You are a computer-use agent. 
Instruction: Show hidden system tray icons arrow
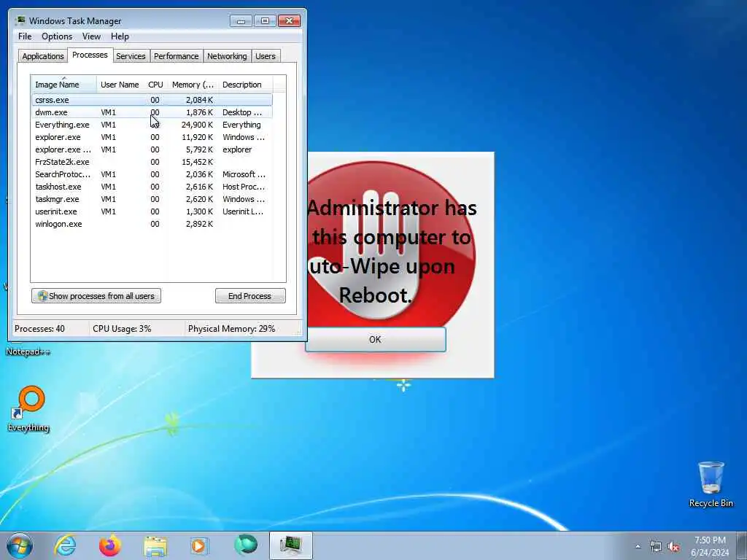638,547
